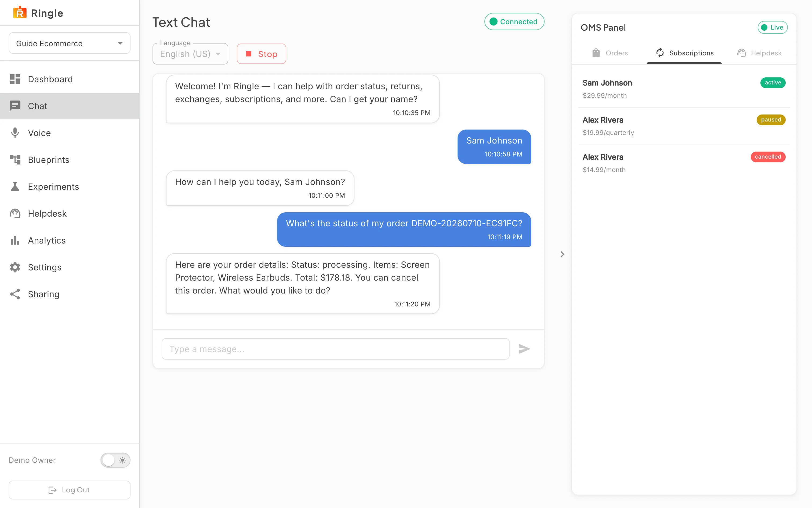The height and width of the screenshot is (508, 812).
Task: Click the Connected status badge
Action: (514, 22)
